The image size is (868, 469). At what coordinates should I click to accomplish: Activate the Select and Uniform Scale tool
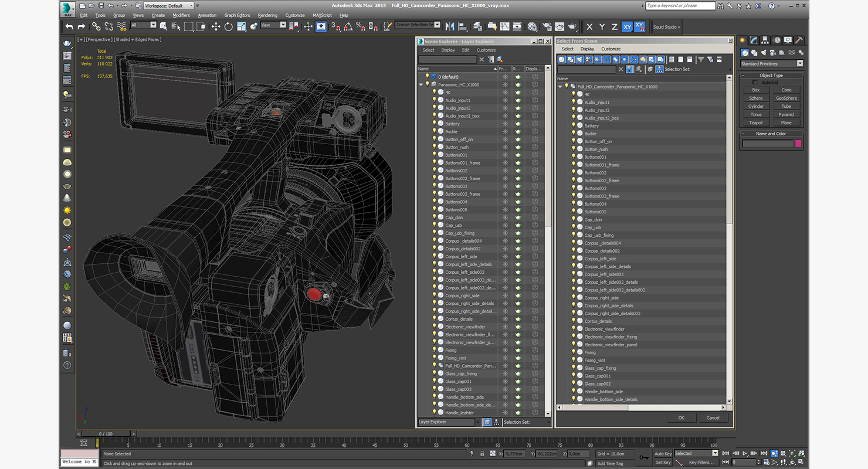coord(241,26)
